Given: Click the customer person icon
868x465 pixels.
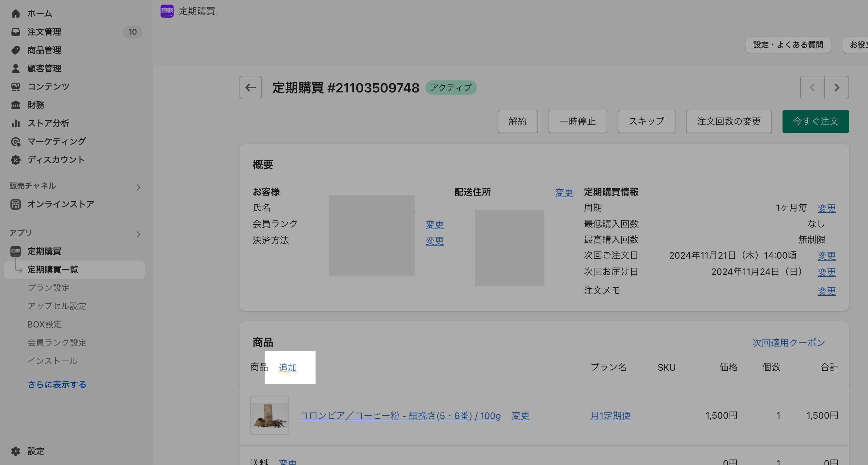Looking at the screenshot, I should click(x=16, y=69).
